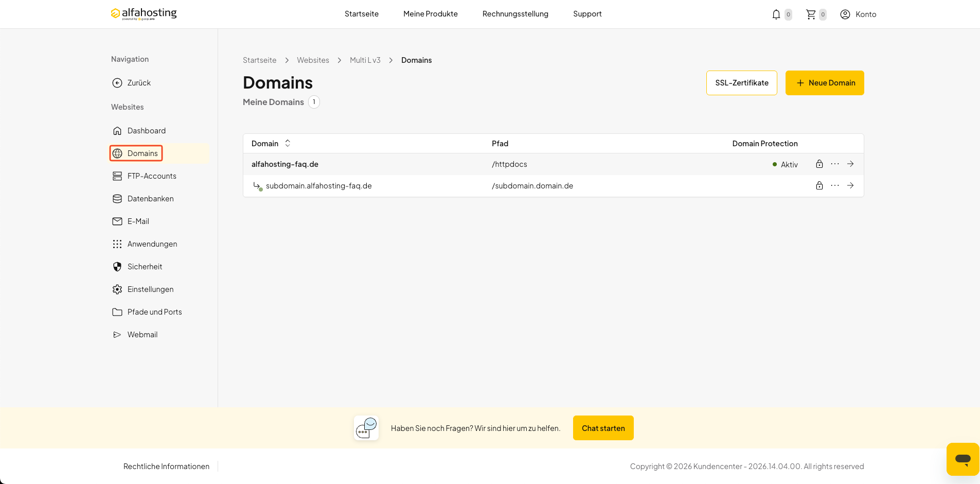Open Rechnungsstellung menu

pos(515,14)
